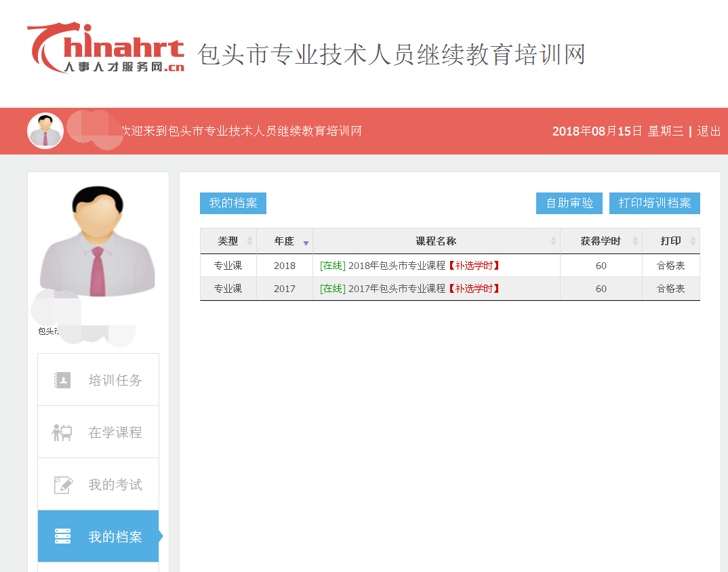Click the current courses presenter icon
The width and height of the screenshot is (728, 572).
click(x=62, y=432)
